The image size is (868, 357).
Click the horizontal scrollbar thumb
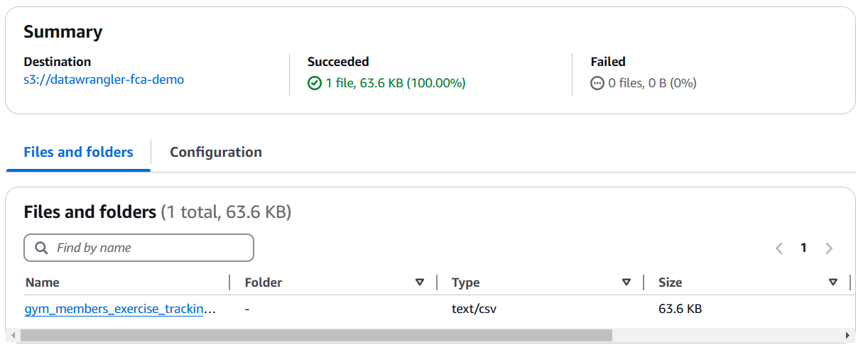(316, 335)
